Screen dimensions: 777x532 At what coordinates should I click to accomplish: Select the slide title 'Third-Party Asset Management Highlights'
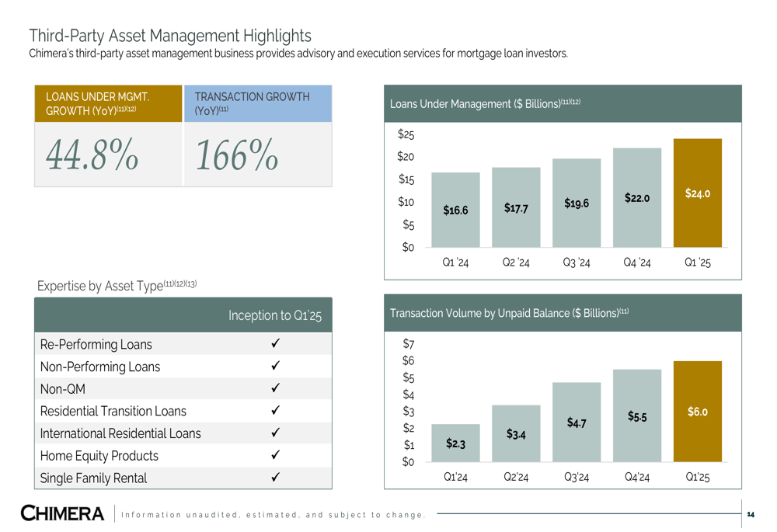[170, 36]
